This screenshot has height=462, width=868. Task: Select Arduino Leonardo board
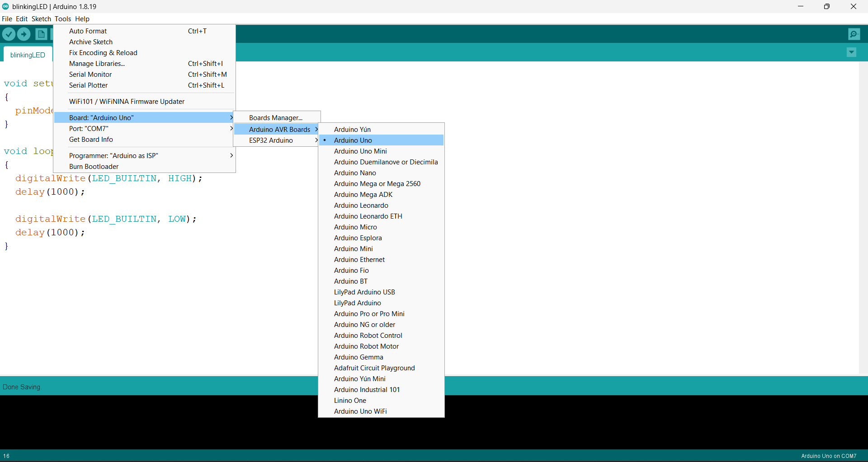pos(381,205)
